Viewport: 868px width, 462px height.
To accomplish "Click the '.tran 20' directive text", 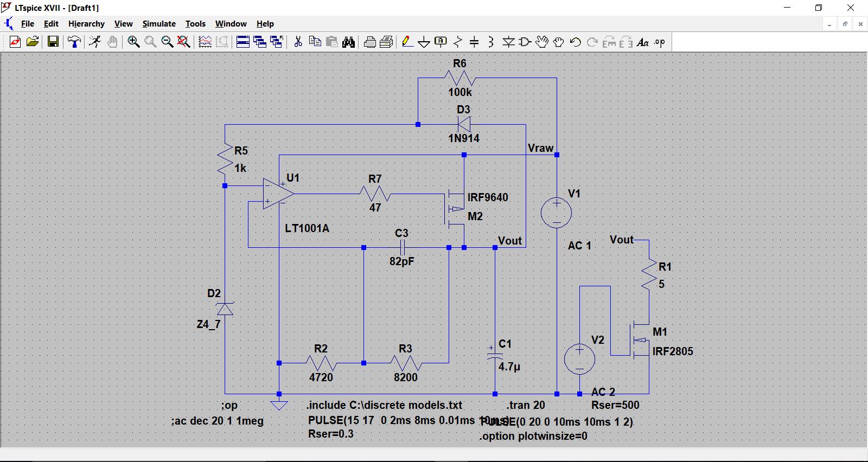I will (x=526, y=405).
